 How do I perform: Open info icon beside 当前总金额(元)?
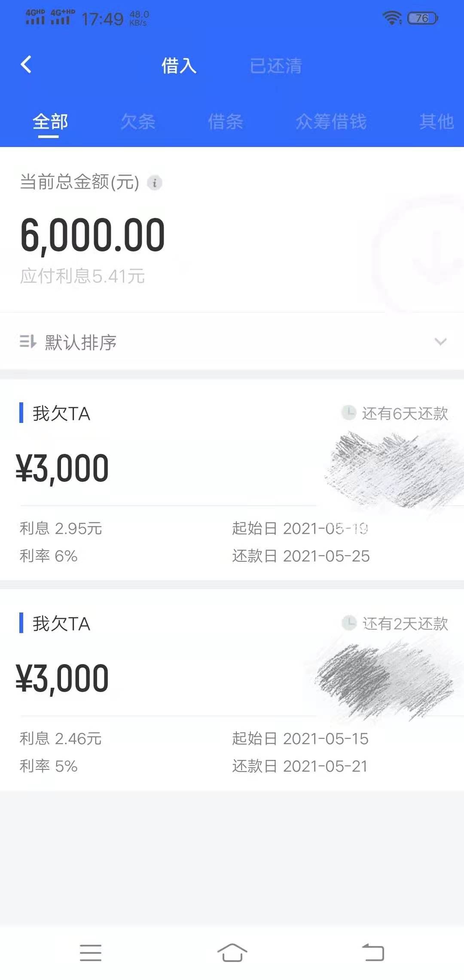[x=155, y=183]
